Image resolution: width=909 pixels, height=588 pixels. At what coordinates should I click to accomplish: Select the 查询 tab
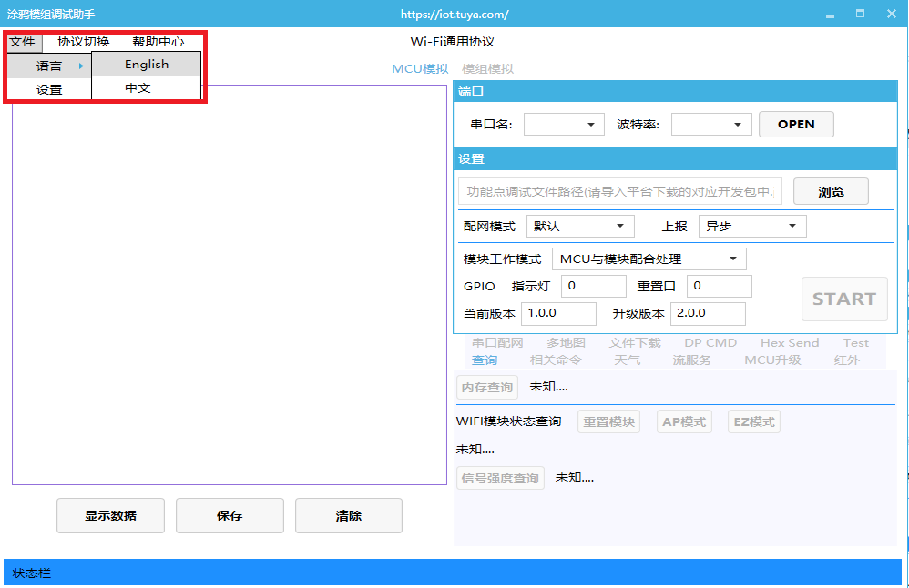point(484,360)
